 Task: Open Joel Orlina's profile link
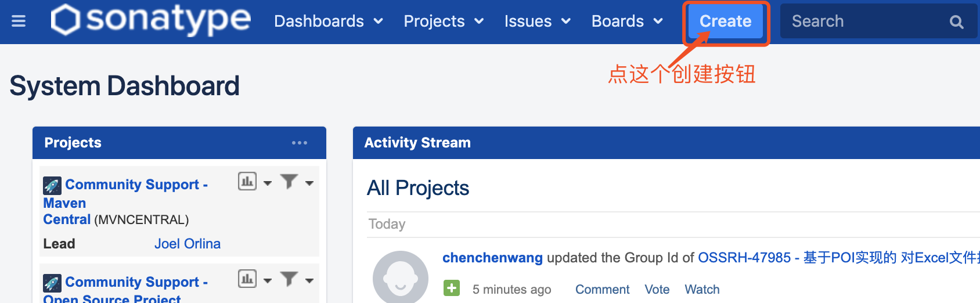tap(188, 244)
